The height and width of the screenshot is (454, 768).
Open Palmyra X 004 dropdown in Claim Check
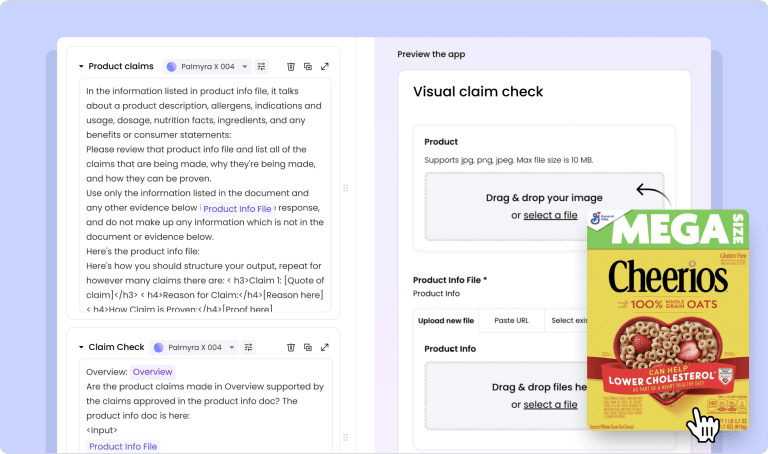coord(194,347)
